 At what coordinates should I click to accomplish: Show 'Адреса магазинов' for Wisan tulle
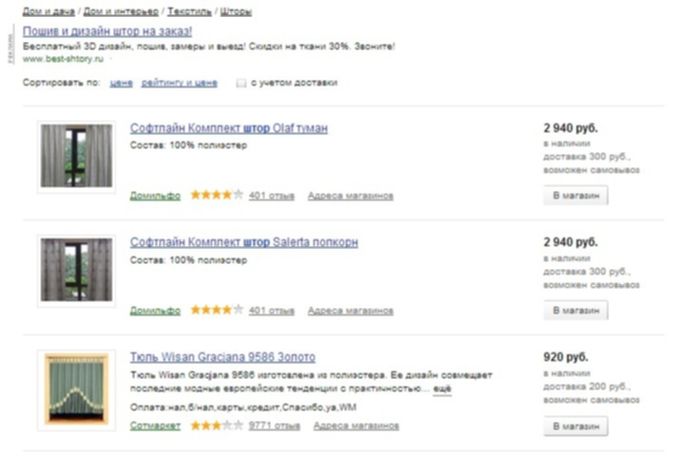tap(356, 426)
